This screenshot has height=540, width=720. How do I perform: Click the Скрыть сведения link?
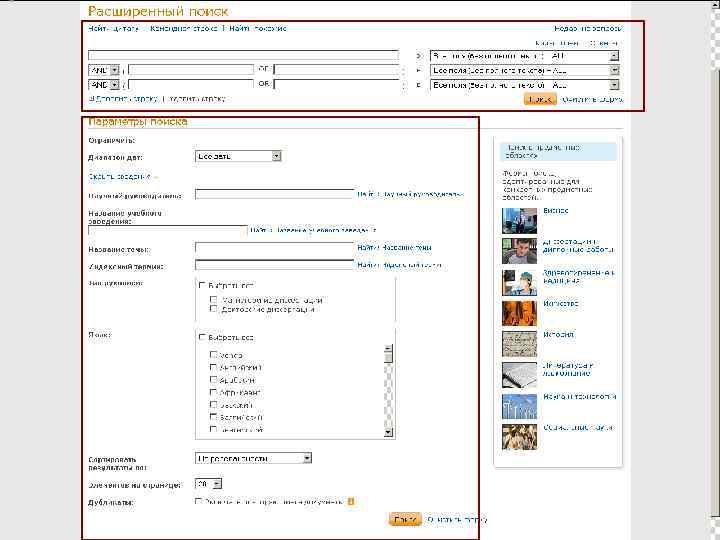[x=120, y=176]
